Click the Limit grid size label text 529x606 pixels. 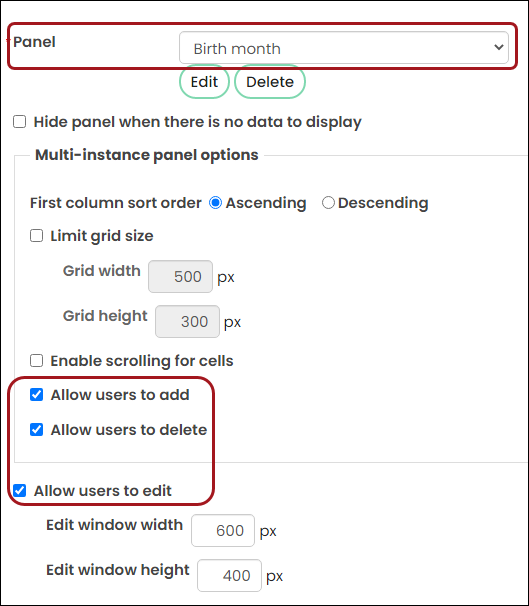[x=102, y=236]
